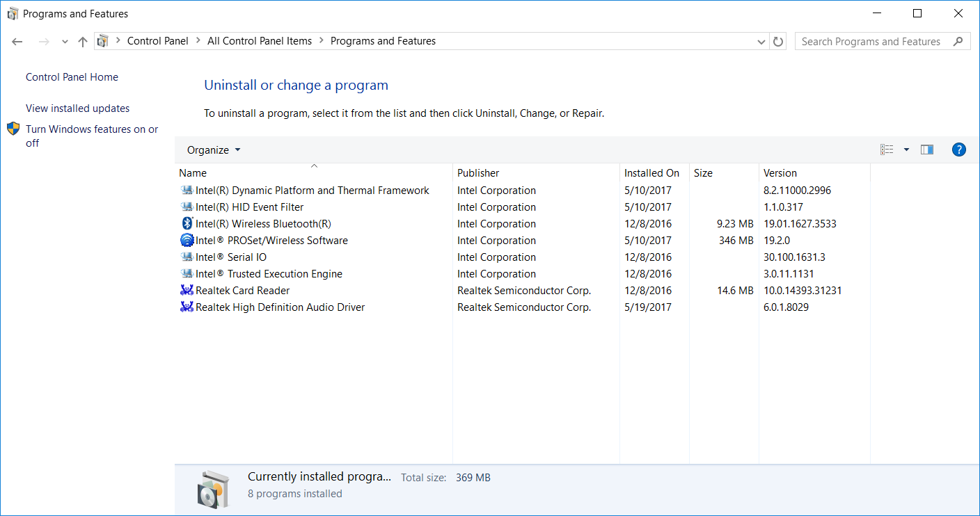Expand the address bar history dropdown
The image size is (980, 516).
pyautogui.click(x=761, y=42)
